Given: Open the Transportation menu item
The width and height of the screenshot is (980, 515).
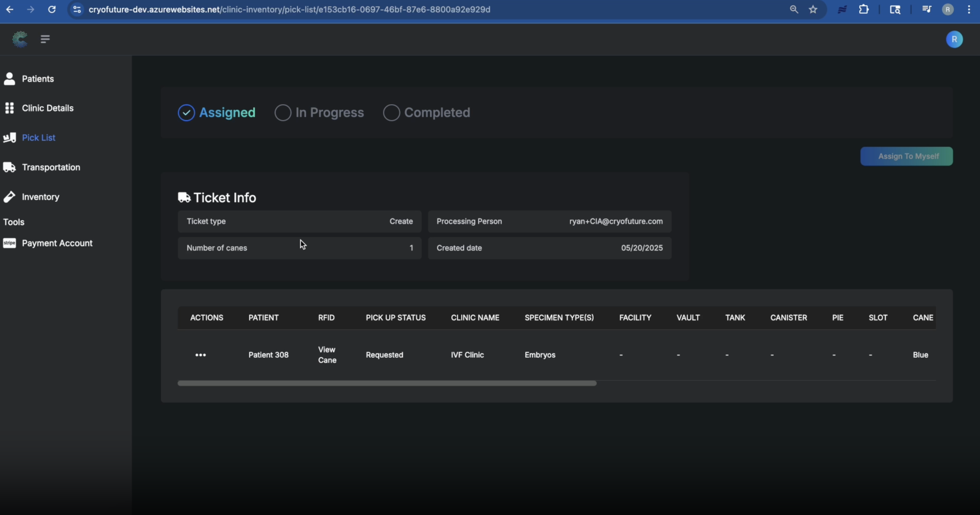Looking at the screenshot, I should pyautogui.click(x=51, y=167).
